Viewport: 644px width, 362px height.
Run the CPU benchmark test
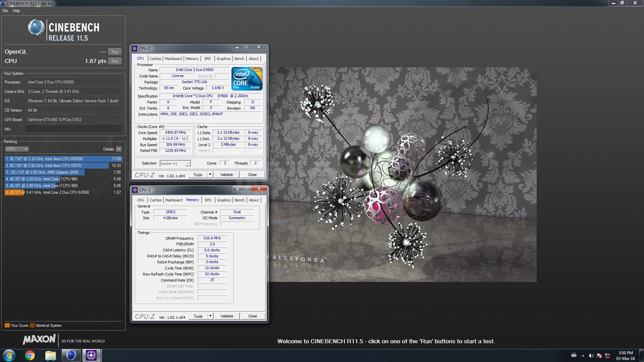tap(115, 61)
